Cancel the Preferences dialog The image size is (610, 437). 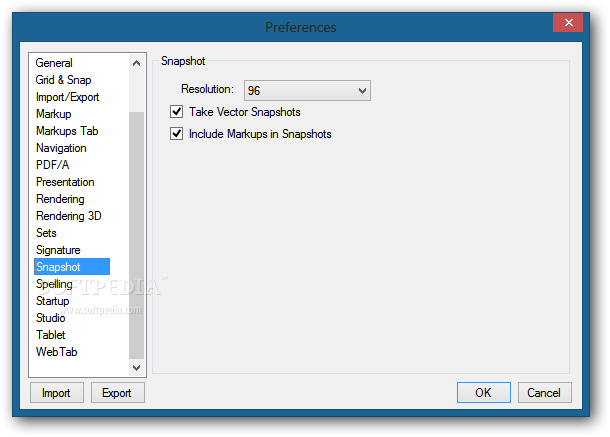544,392
